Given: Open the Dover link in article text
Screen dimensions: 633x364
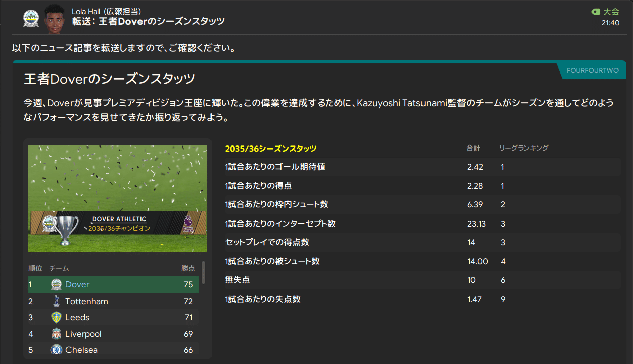Looking at the screenshot, I should [60, 103].
